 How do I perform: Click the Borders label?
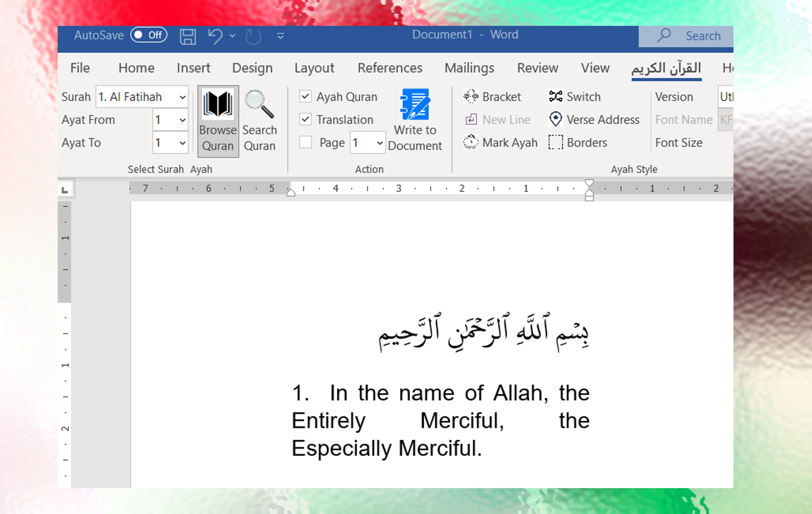[587, 143]
